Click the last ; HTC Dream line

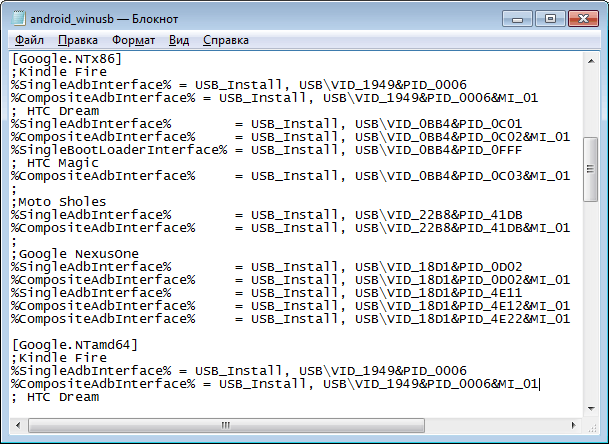[x=55, y=397]
